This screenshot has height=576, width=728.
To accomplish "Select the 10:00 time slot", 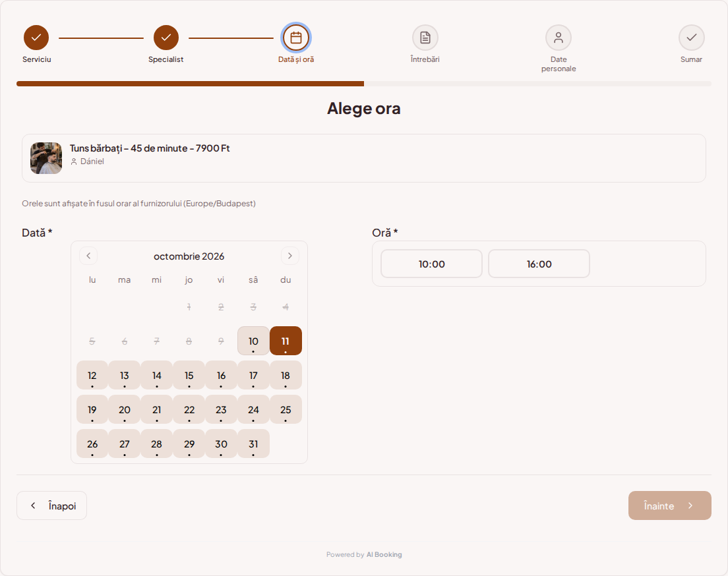I will pos(431,264).
